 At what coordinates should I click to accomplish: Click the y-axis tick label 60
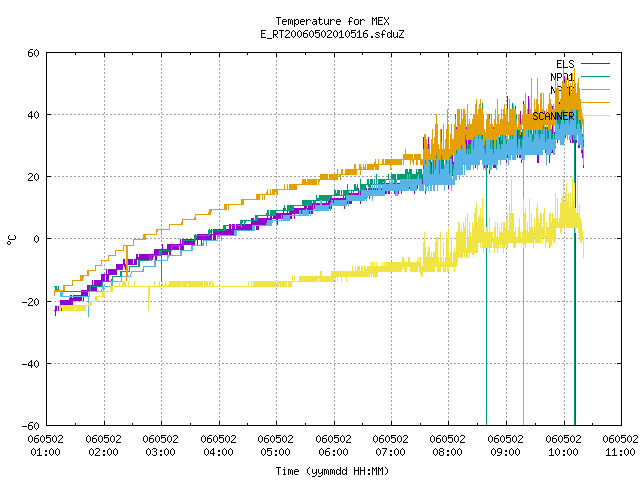33,53
